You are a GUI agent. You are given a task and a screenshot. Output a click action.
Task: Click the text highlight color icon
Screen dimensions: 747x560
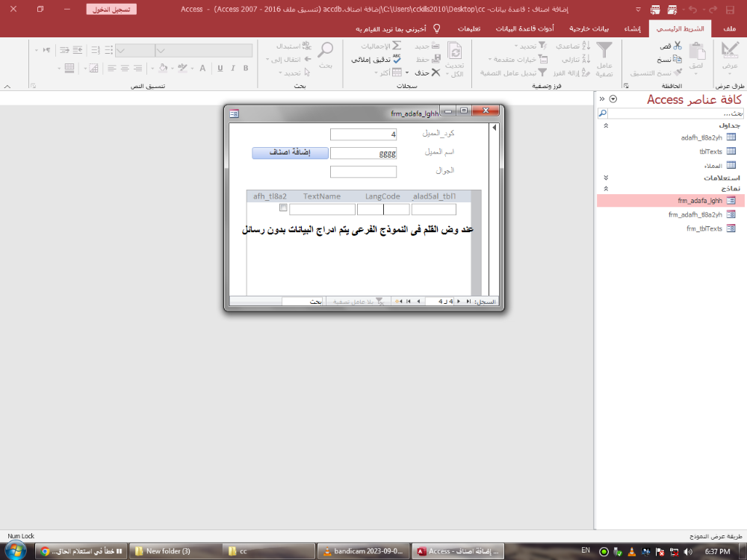tap(182, 68)
